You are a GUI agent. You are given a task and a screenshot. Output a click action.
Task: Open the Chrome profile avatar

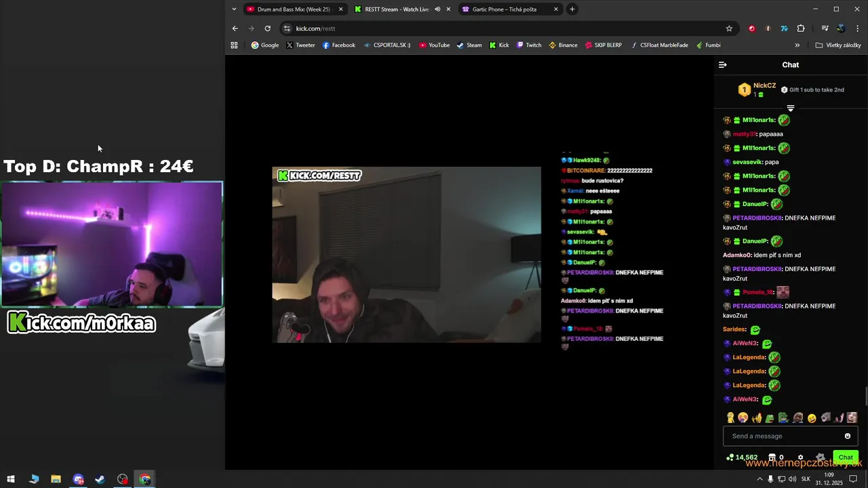[x=841, y=28]
